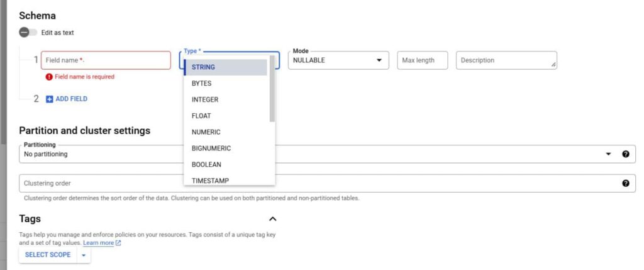Click the plus icon for ADD FIELD
Screen dimensions: 644x270
(49, 99)
